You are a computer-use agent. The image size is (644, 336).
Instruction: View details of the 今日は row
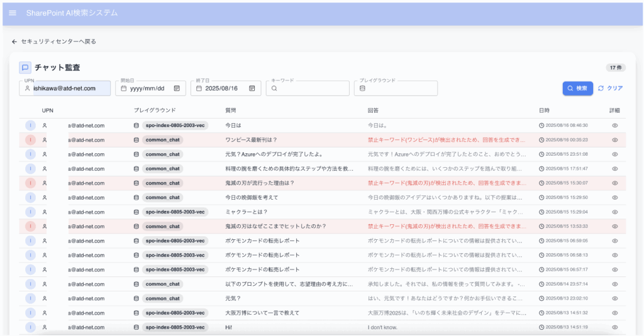tap(614, 126)
